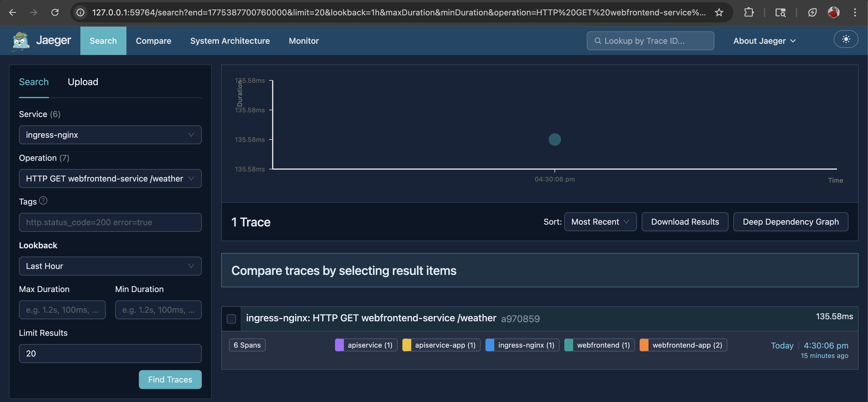The image size is (868, 402).
Task: Click the trace dot on scatter plot
Action: coord(555,140)
